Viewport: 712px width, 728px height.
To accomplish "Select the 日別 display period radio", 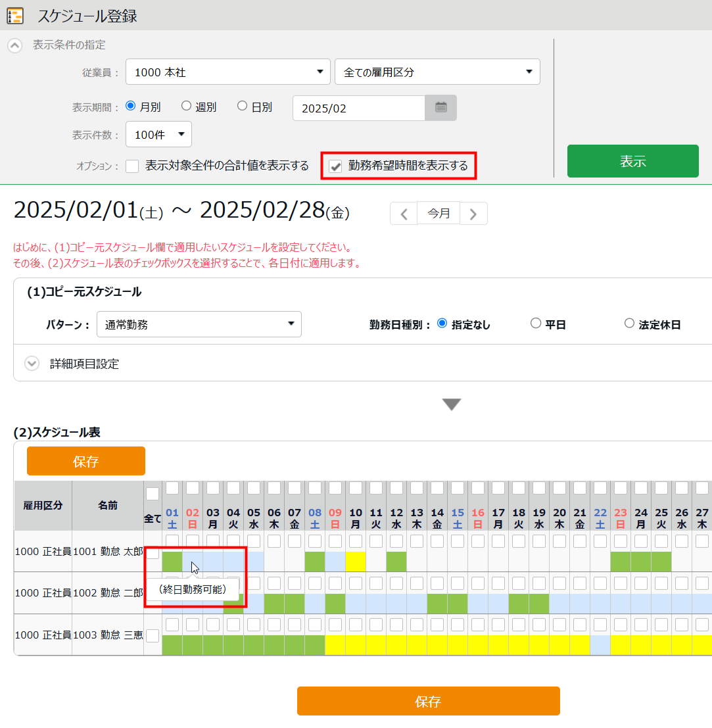I will tap(242, 106).
